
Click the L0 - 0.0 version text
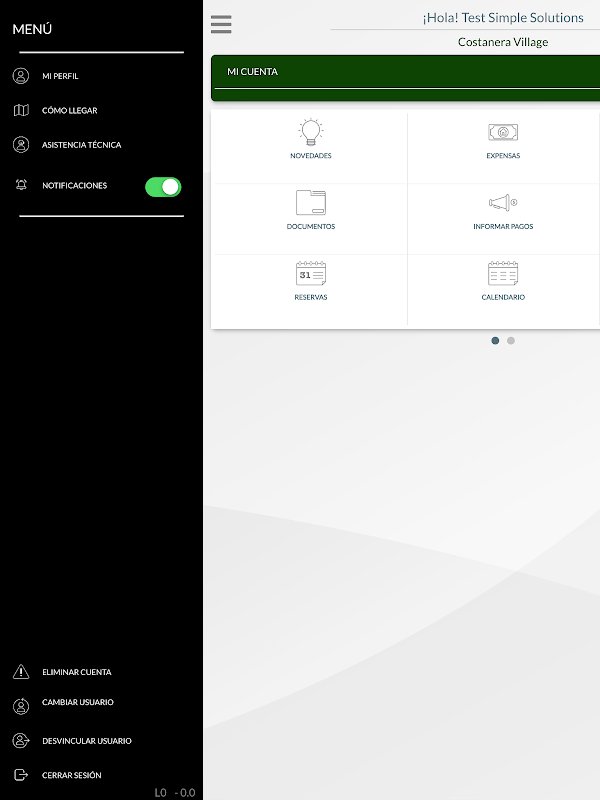175,792
